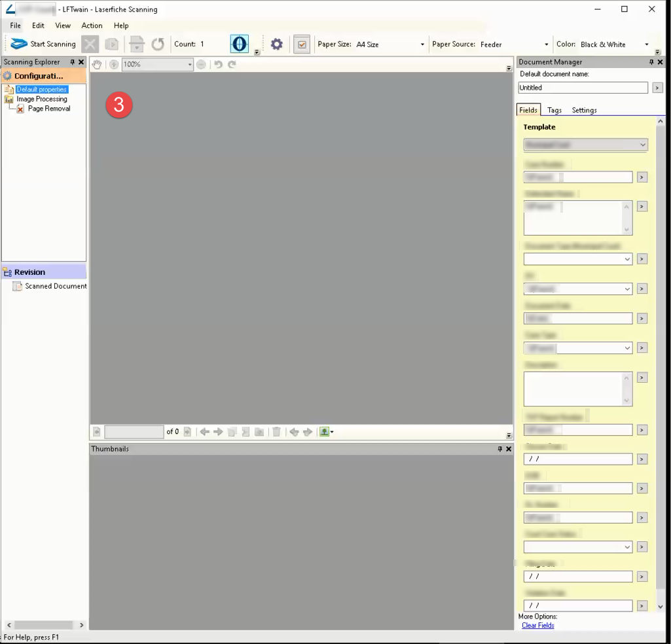
Task: Open the Paper Size dropdown
Action: click(422, 45)
